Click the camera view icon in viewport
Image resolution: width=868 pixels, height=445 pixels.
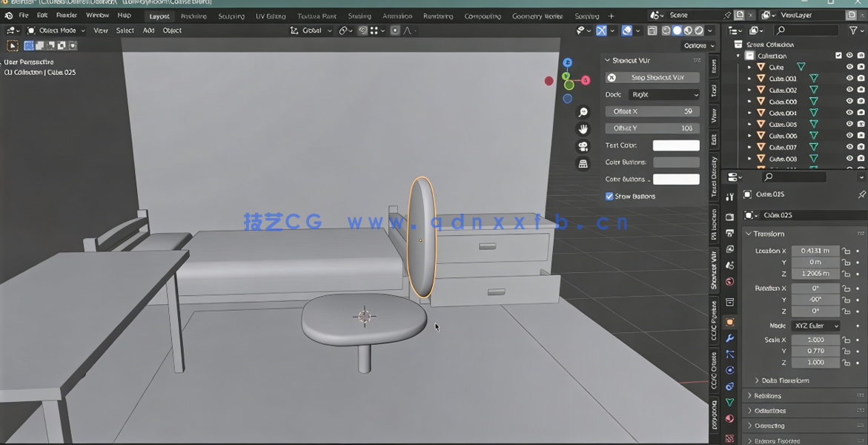pyautogui.click(x=583, y=146)
